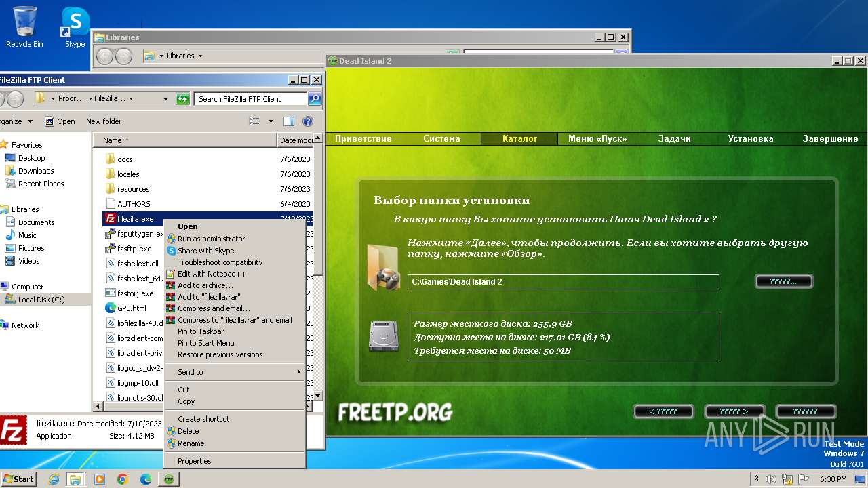Choose Open in context menu
Screen dimensions: 868x488
coord(235,227)
